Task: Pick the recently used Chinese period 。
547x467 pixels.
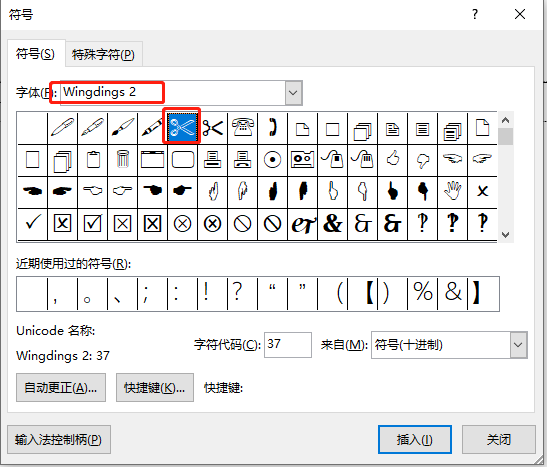Action: [x=92, y=294]
